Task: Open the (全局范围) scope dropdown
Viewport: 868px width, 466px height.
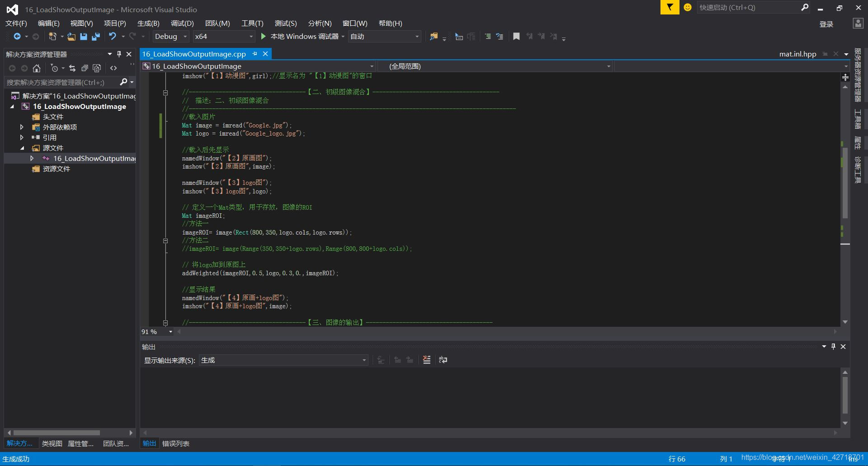Action: coord(495,66)
